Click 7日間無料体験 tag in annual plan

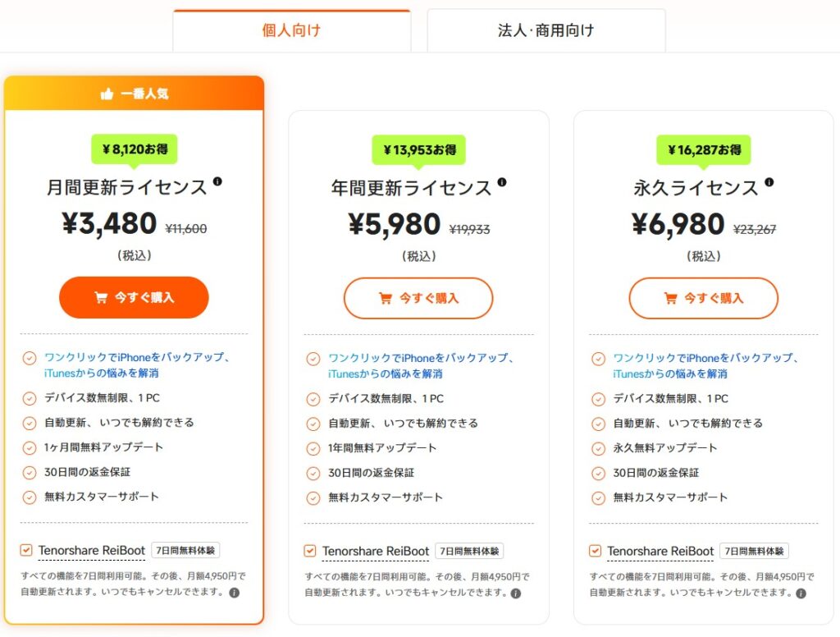coord(469,551)
